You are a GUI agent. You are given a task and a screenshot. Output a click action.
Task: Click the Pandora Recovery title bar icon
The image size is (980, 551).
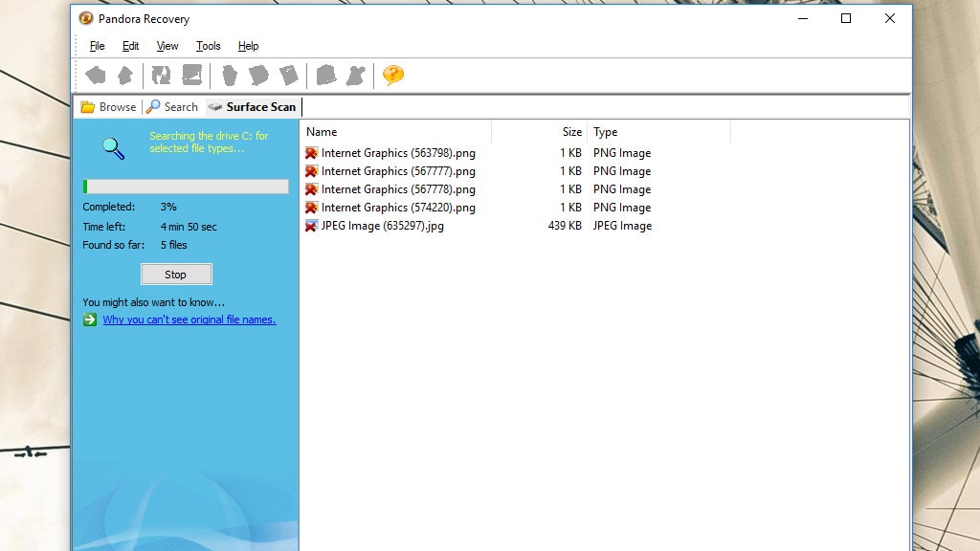click(x=86, y=19)
